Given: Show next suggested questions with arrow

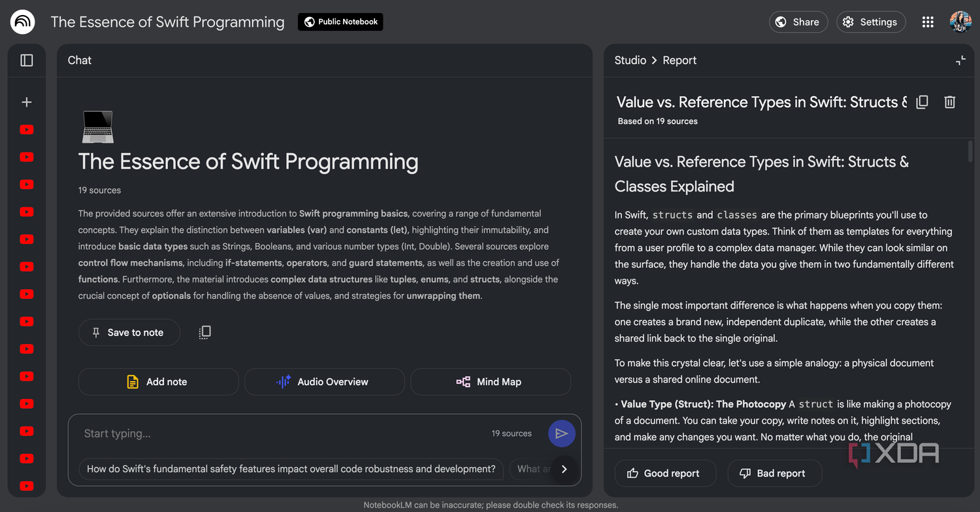Looking at the screenshot, I should (x=564, y=469).
